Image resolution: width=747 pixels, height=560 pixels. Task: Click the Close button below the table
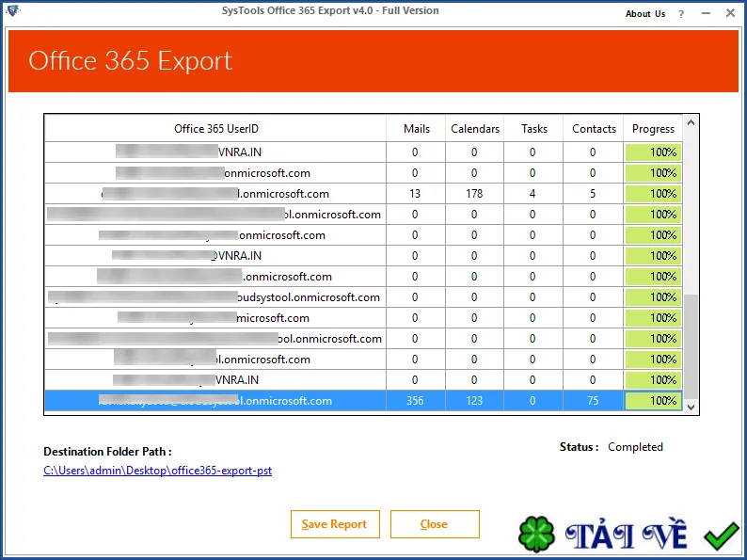coord(435,524)
